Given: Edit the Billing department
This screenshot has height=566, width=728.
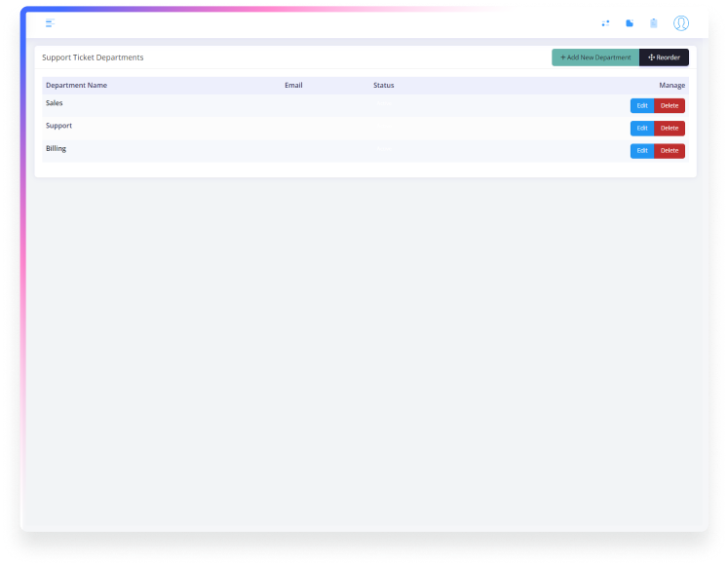Looking at the screenshot, I should pos(642,151).
